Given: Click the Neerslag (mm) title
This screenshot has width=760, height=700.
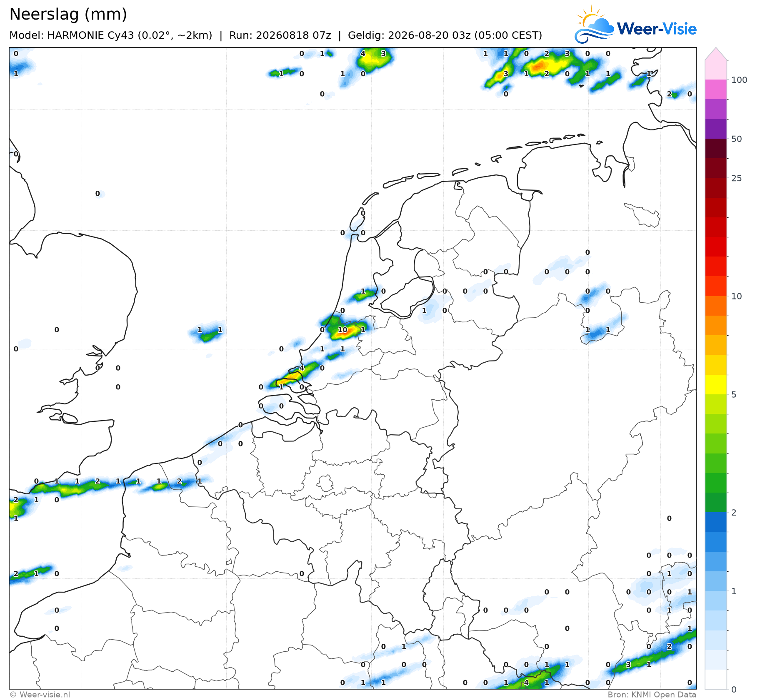Looking at the screenshot, I should click(68, 15).
